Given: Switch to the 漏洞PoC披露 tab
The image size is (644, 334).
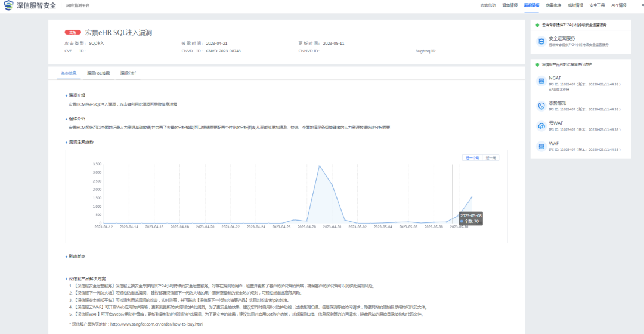Looking at the screenshot, I should (98, 73).
